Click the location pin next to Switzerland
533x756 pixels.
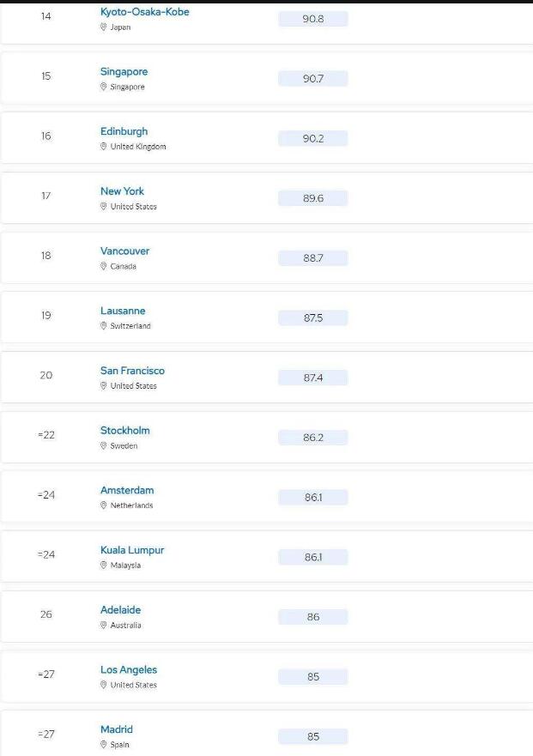point(103,326)
